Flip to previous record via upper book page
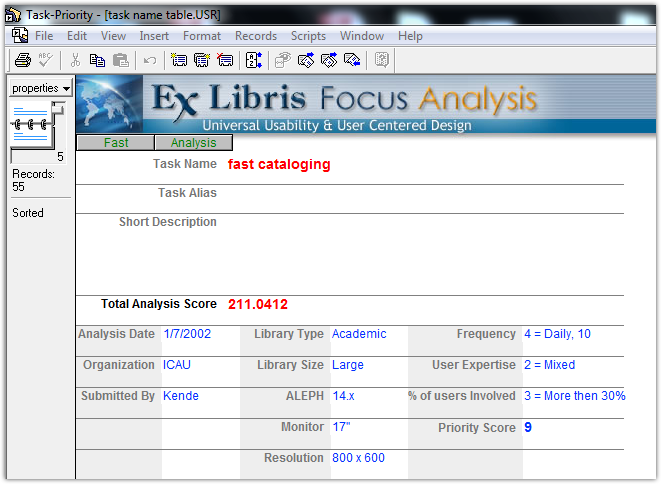 30,112
